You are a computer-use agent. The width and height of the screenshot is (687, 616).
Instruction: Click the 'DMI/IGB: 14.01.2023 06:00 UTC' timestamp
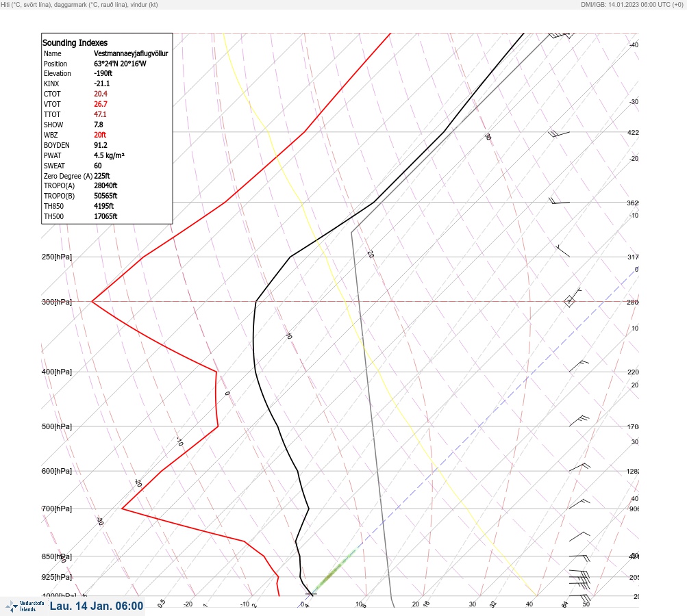tap(632, 5)
